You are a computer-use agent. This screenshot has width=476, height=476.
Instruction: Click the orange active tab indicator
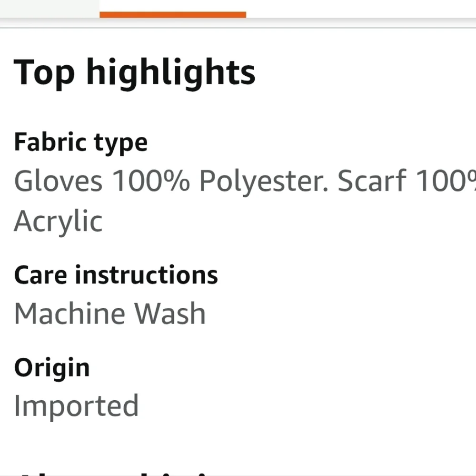pos(173,14)
